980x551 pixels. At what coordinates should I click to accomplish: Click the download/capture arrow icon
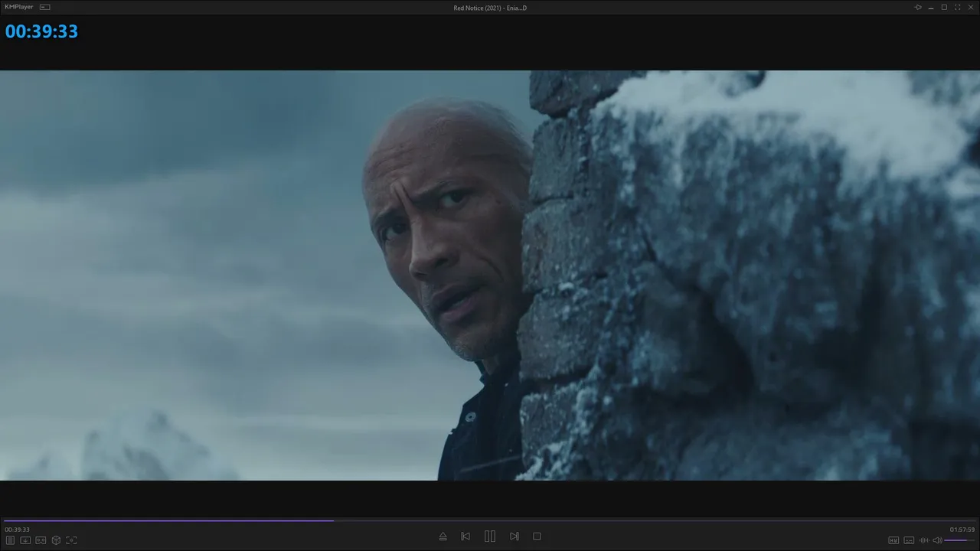pos(25,540)
